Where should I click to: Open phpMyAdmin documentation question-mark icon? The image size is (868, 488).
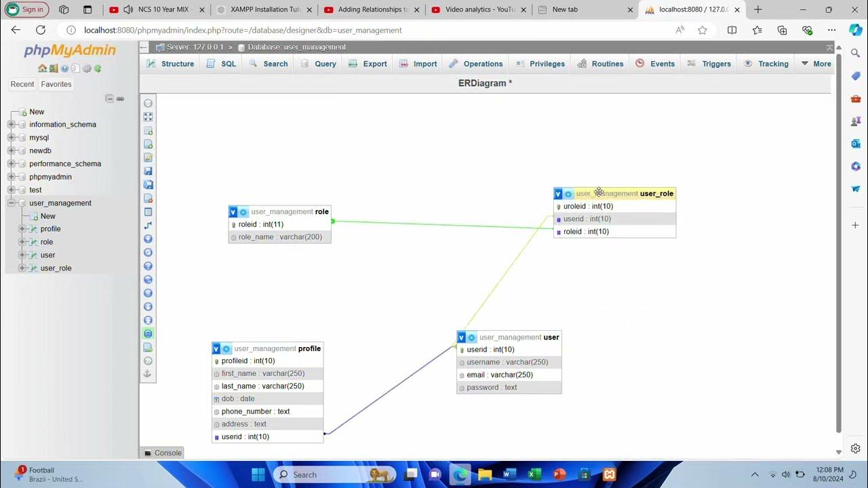(x=64, y=68)
